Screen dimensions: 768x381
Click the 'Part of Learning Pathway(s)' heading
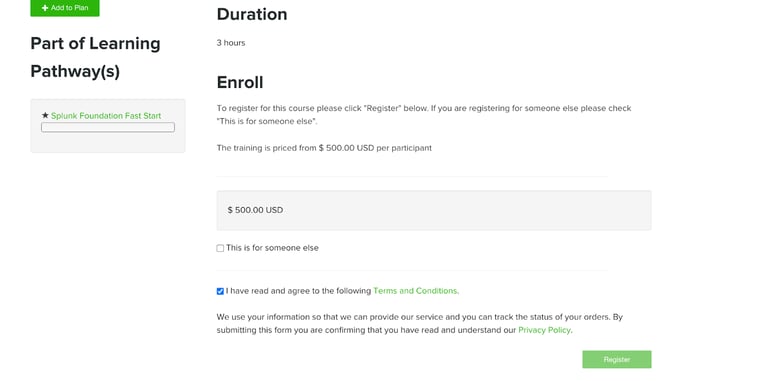(96, 57)
